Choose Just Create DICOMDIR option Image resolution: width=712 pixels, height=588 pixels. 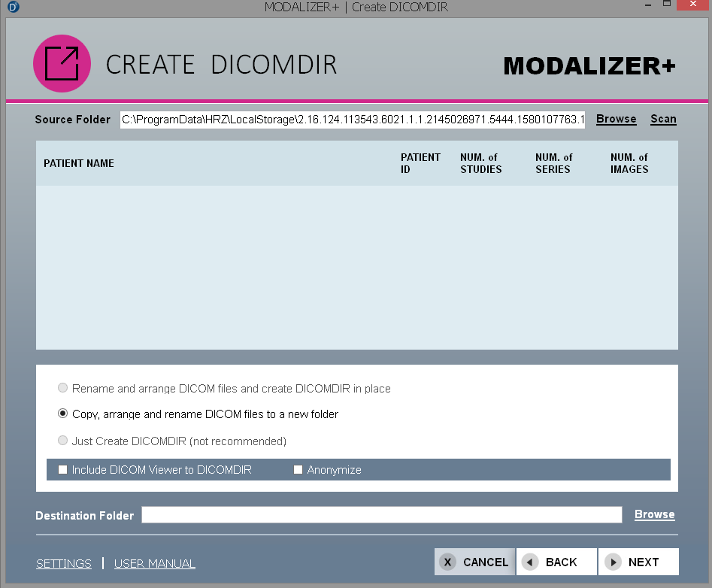tap(62, 441)
